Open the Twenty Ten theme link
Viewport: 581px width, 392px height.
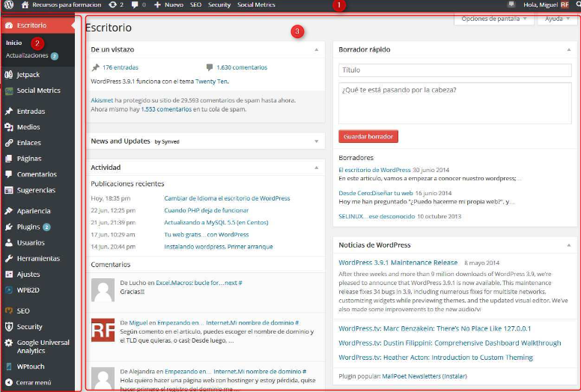(212, 82)
